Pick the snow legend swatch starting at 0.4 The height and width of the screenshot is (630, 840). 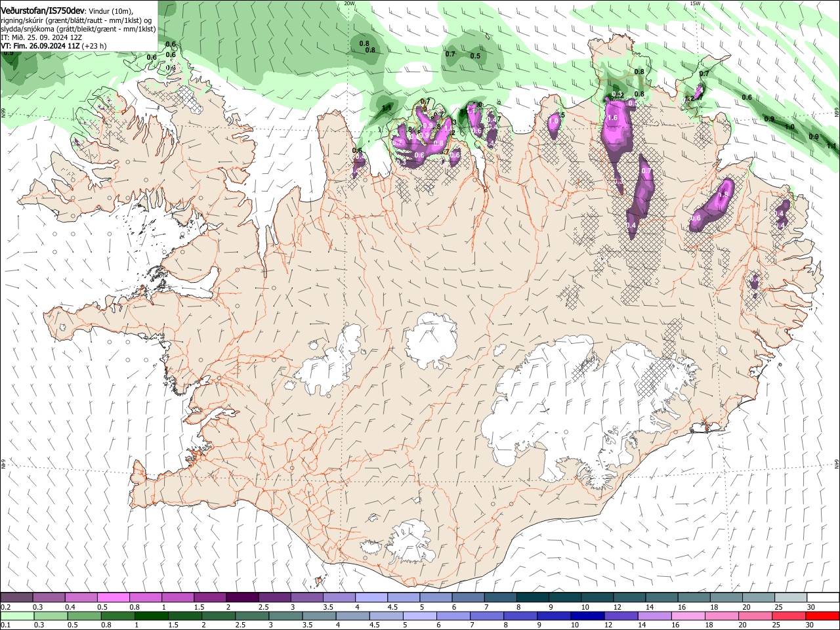[81, 597]
